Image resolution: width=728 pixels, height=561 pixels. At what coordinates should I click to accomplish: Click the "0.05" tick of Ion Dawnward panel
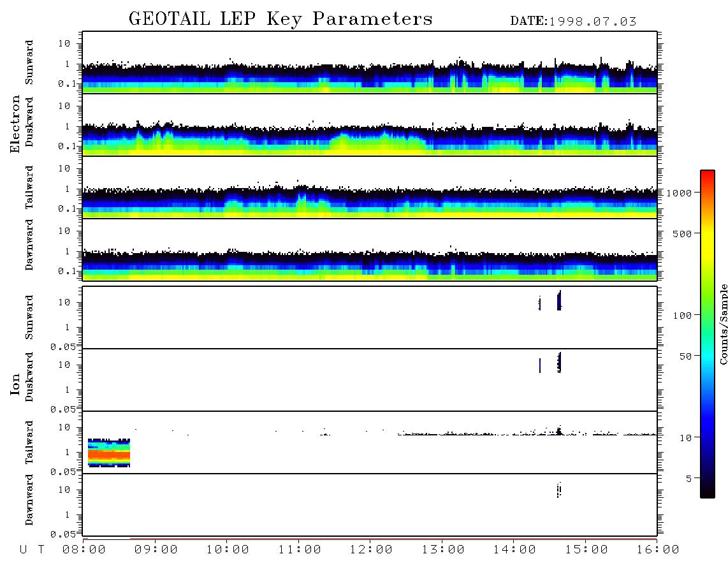[62, 534]
